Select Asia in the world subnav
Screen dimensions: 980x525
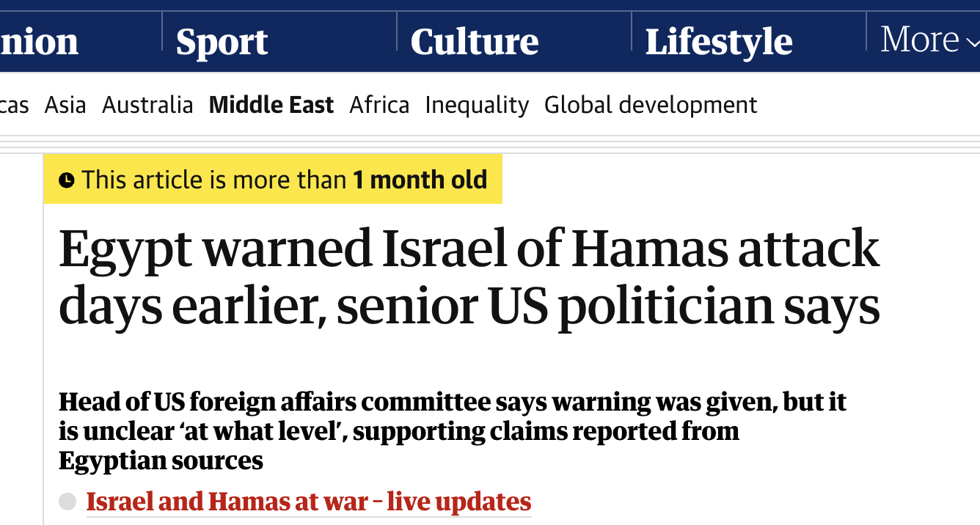65,106
